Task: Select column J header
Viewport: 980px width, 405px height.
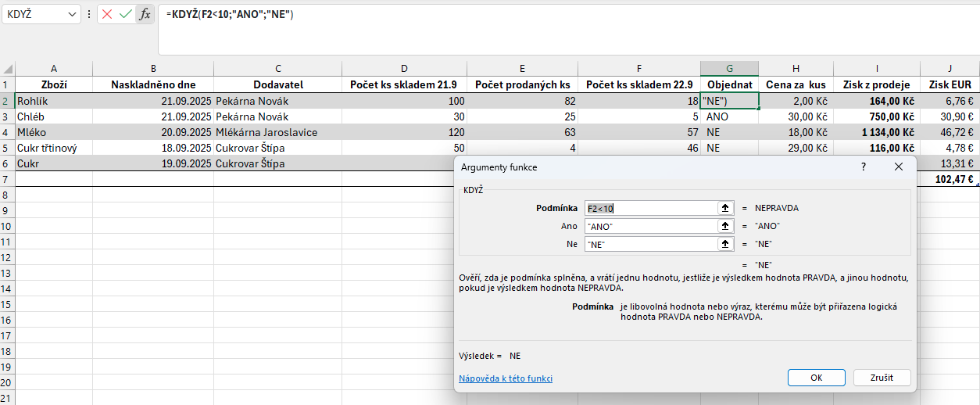Action: point(950,69)
